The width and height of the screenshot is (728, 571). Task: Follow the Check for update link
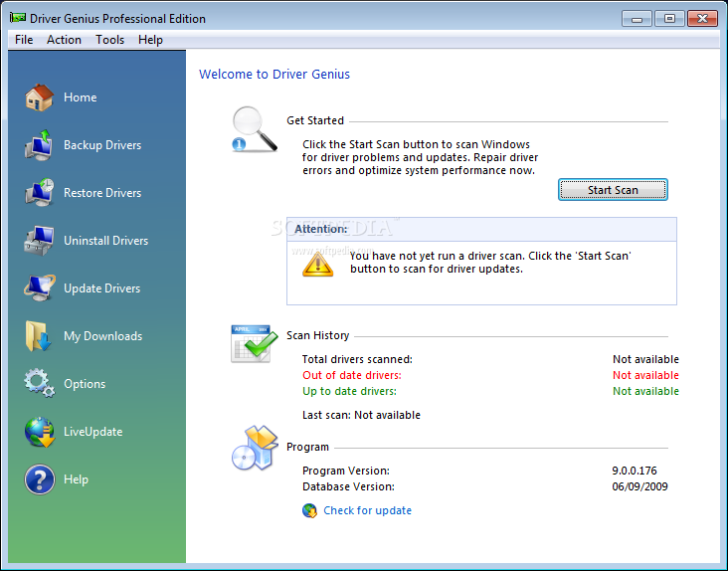(x=367, y=510)
